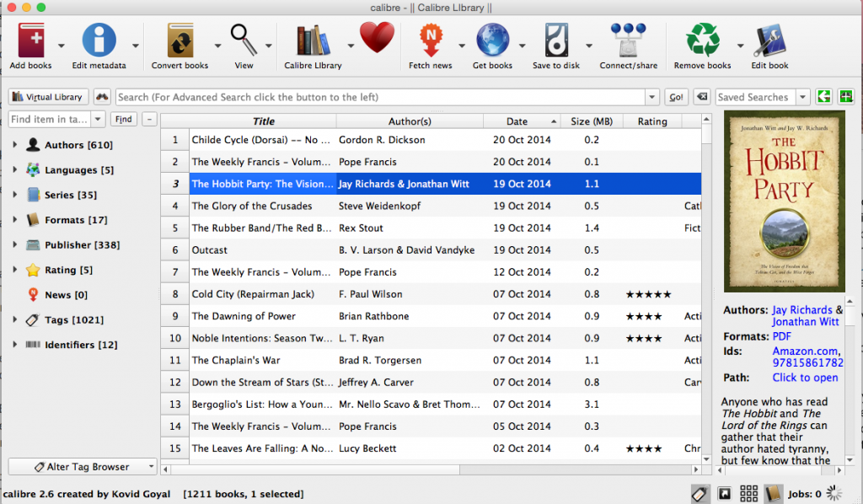863x504 pixels.
Task: Open the Saved Searches dropdown
Action: (x=803, y=98)
